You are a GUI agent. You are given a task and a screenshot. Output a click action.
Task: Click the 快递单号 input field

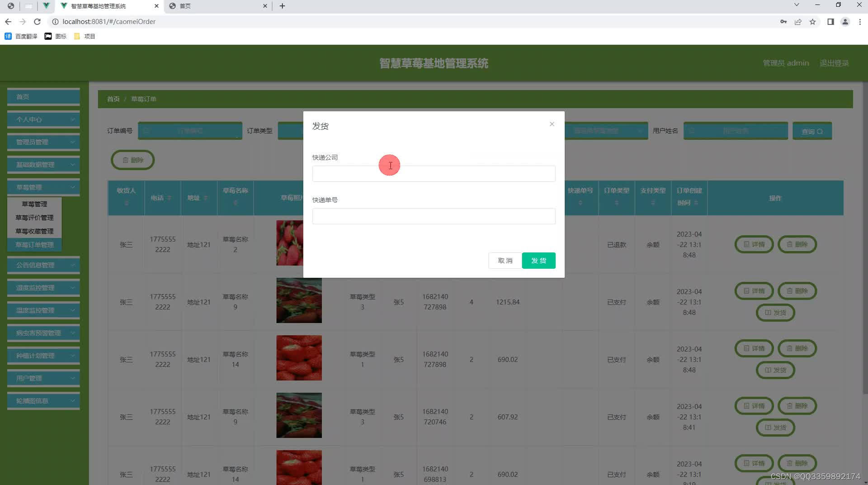pos(434,216)
